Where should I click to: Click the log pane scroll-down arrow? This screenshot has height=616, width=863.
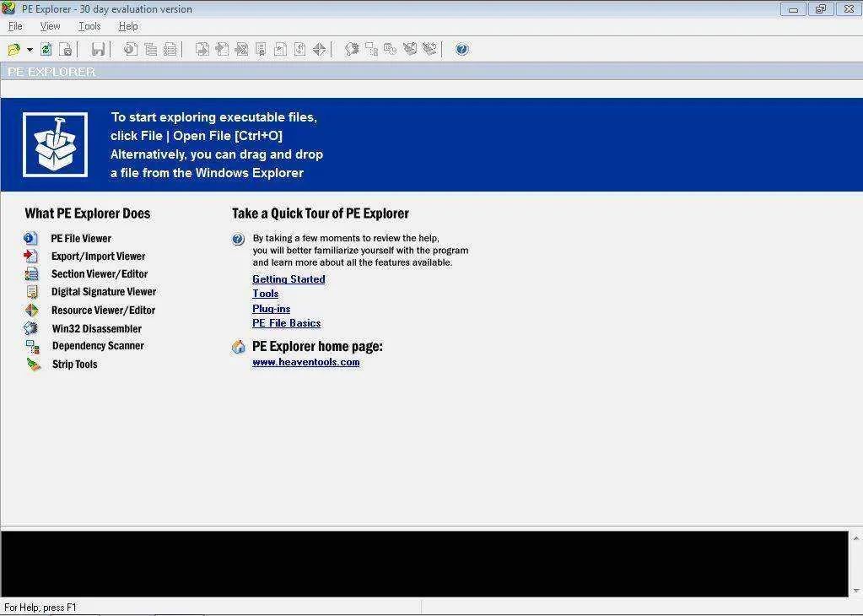[856, 591]
